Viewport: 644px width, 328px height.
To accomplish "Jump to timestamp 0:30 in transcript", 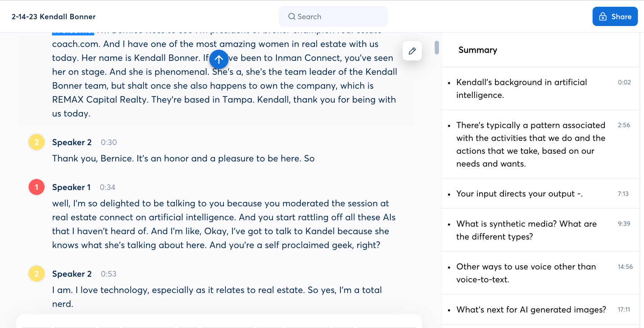I will (109, 142).
